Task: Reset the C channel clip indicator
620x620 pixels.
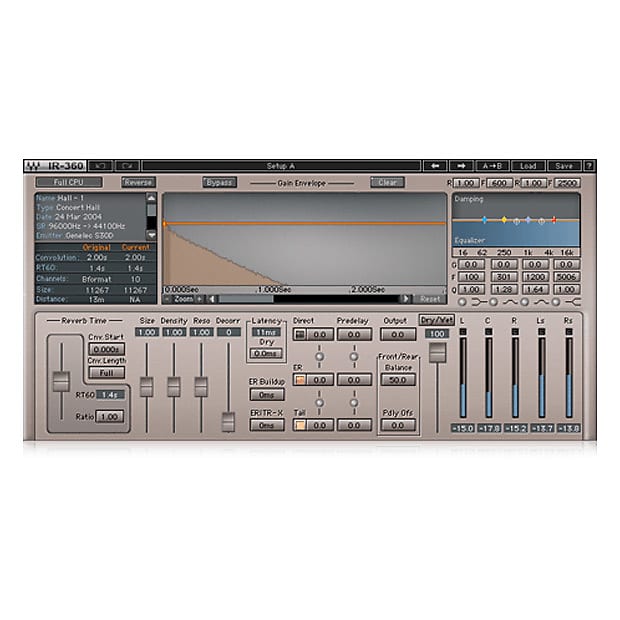Action: [489, 332]
